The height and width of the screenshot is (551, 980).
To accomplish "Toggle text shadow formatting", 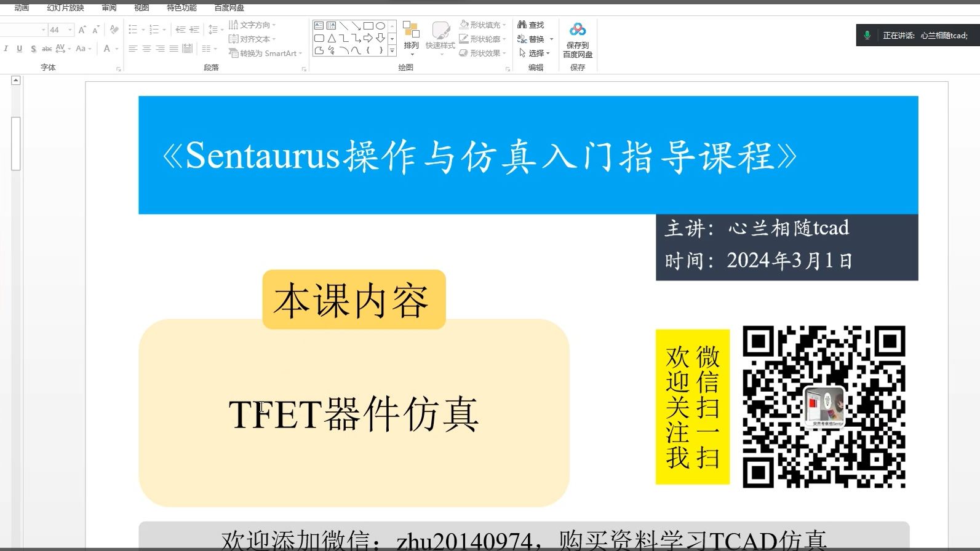I will pos(33,49).
